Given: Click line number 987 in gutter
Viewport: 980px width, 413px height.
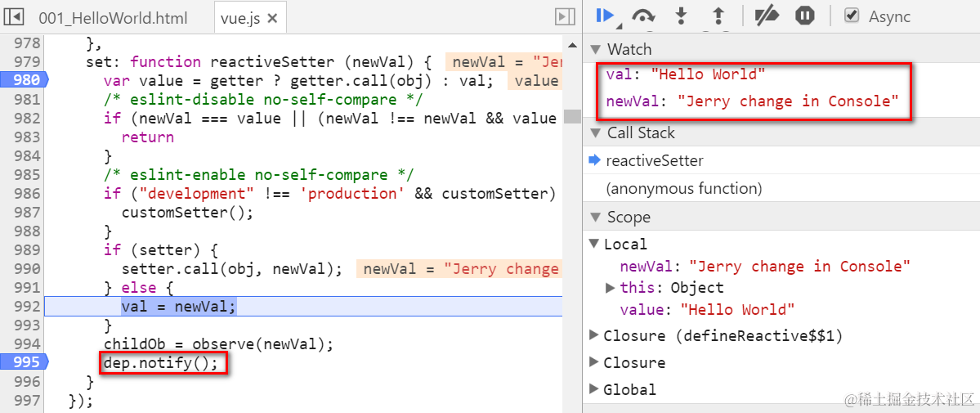Looking at the screenshot, I should point(29,212).
